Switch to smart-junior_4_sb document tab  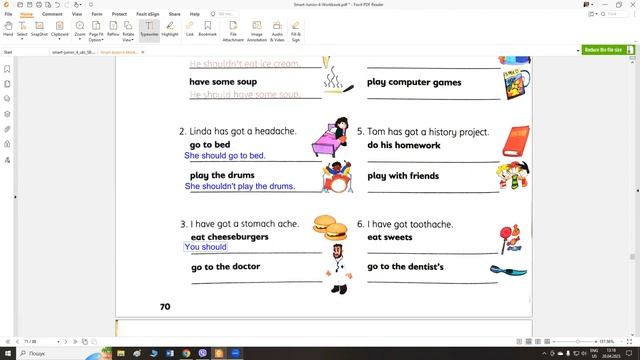pos(73,52)
